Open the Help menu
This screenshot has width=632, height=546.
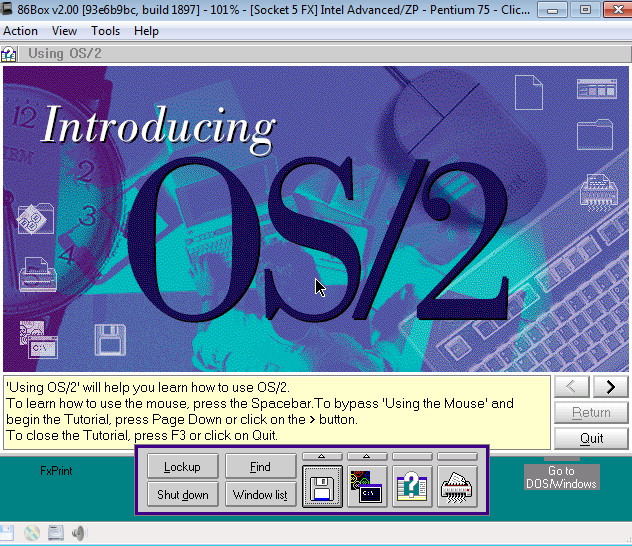point(146,31)
